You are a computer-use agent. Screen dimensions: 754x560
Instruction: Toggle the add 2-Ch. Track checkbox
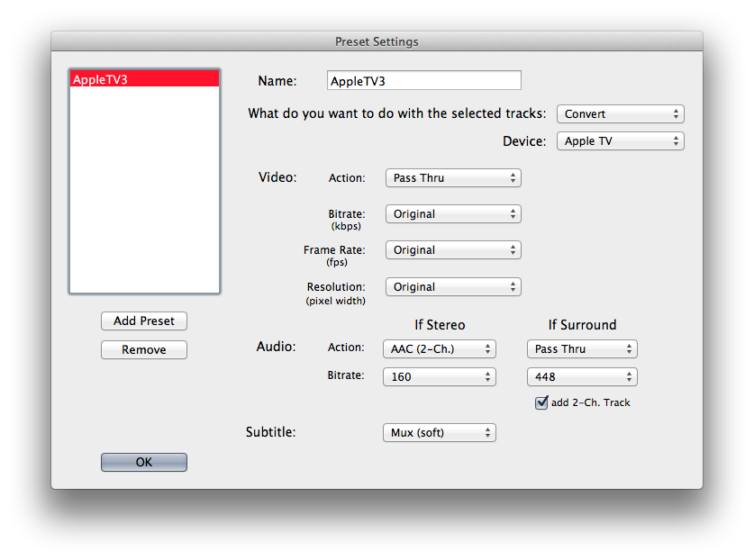pos(541,402)
